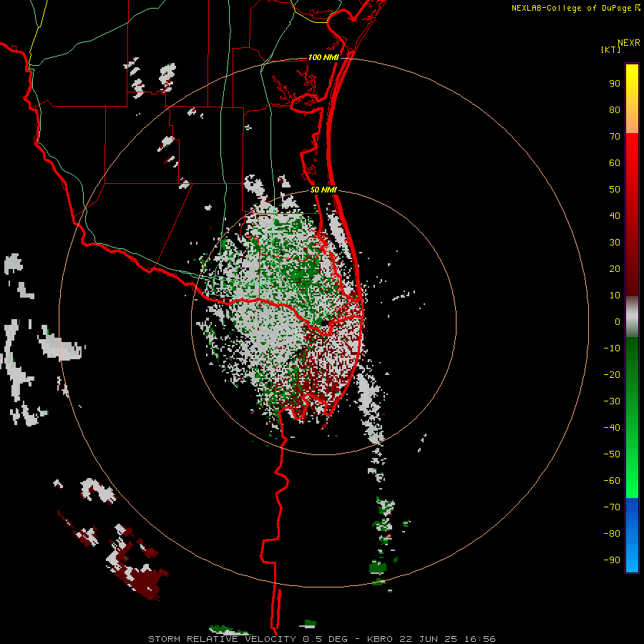Click the 100 NMI range ring label
This screenshot has height=644, width=644.
coord(323,57)
